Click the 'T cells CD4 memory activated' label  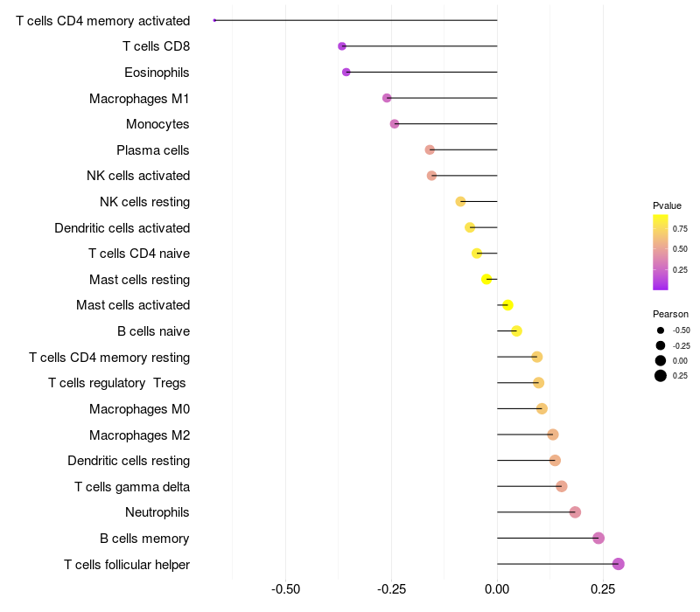[x=102, y=20]
